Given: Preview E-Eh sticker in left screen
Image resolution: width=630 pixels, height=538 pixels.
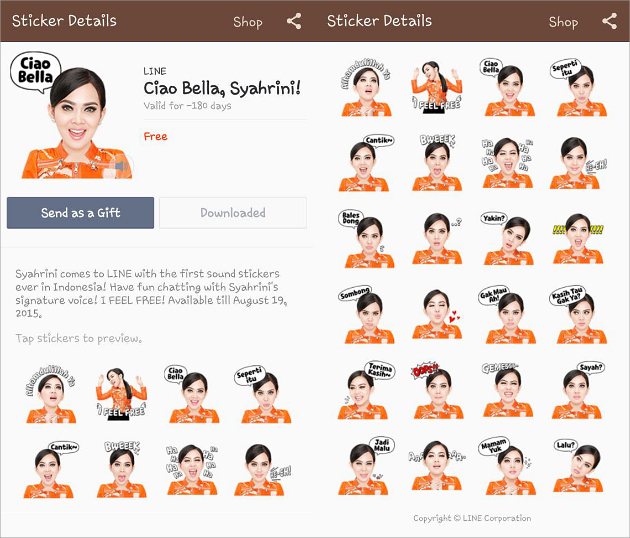Looking at the screenshot, I should (x=263, y=470).
